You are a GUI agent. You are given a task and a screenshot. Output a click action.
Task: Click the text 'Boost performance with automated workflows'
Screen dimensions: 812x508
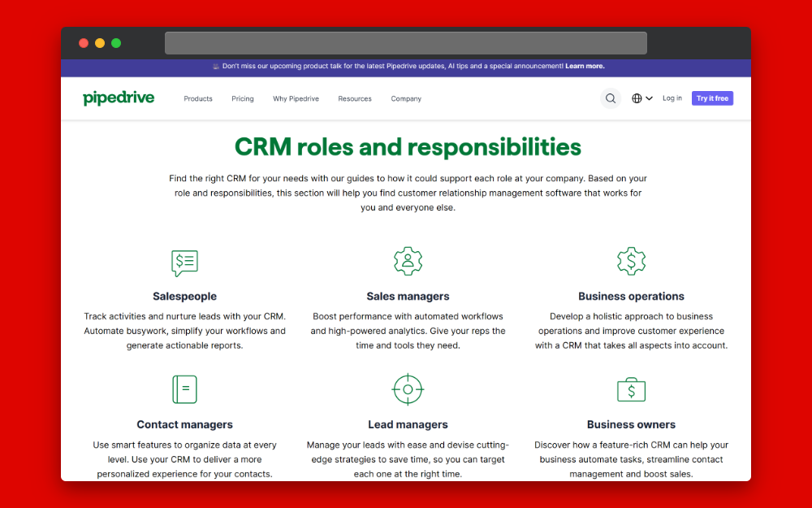pyautogui.click(x=408, y=316)
